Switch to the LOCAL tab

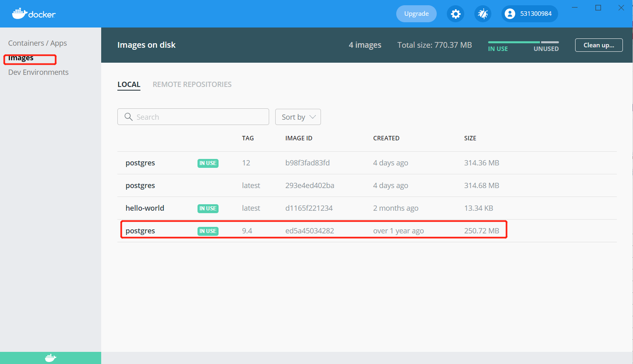tap(129, 85)
